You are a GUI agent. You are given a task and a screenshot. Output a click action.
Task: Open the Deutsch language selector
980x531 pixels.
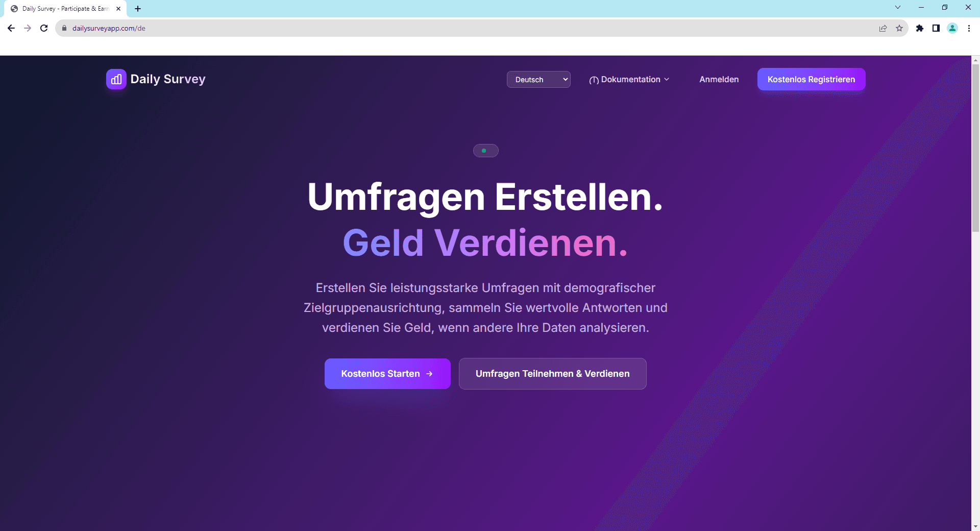(538, 79)
